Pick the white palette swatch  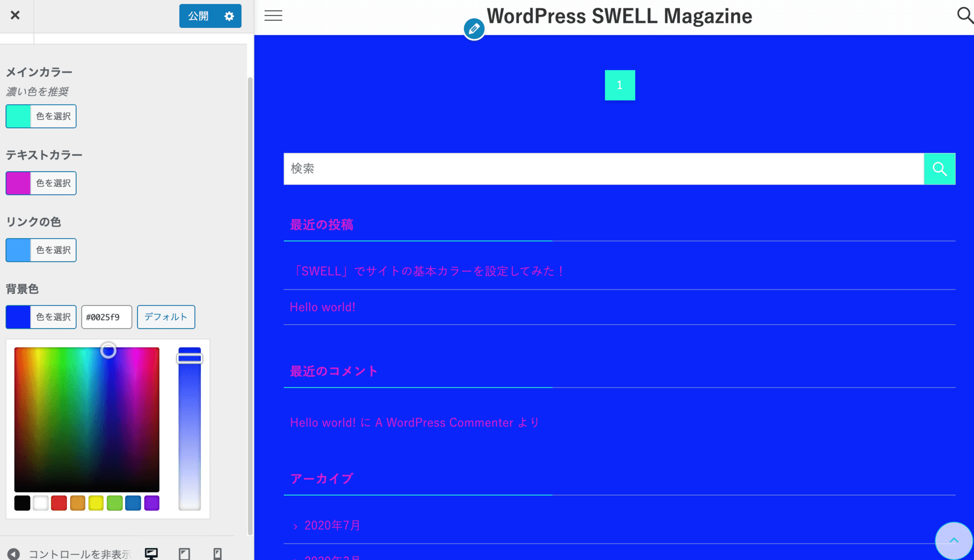click(x=40, y=503)
